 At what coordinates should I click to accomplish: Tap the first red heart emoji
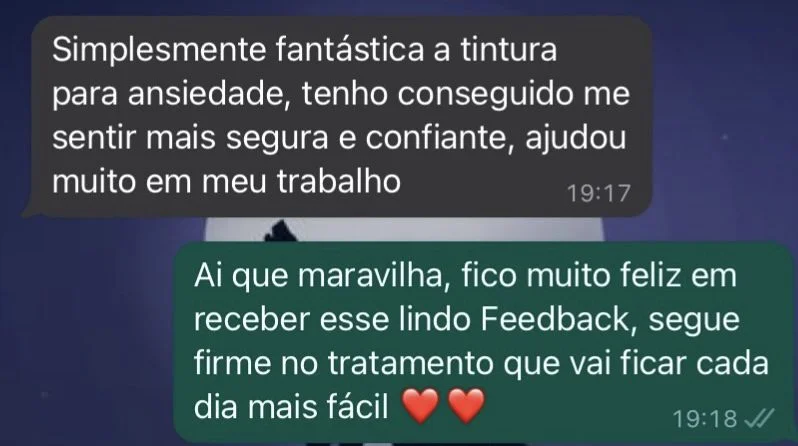[420, 406]
